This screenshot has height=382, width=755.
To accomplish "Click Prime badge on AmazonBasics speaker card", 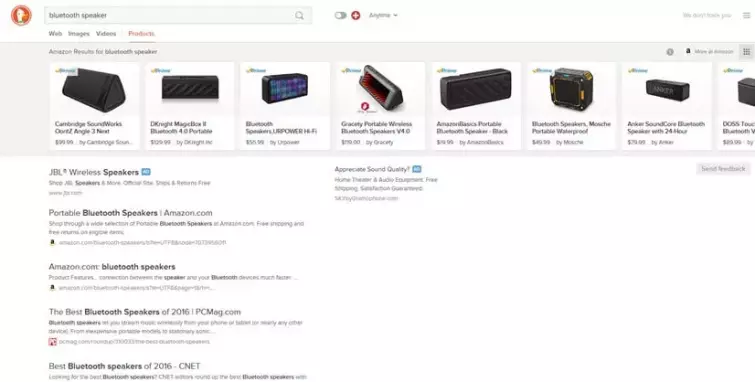I will pyautogui.click(x=447, y=71).
